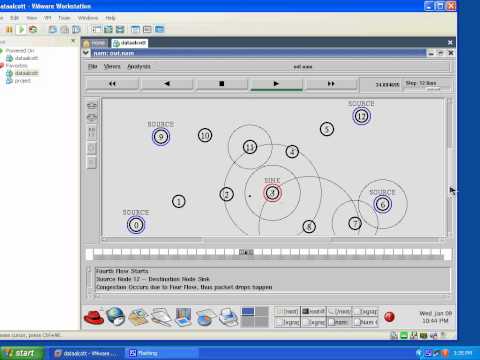This screenshot has height=360, width=480.
Task: Click SOURCE node 12
Action: point(362,116)
